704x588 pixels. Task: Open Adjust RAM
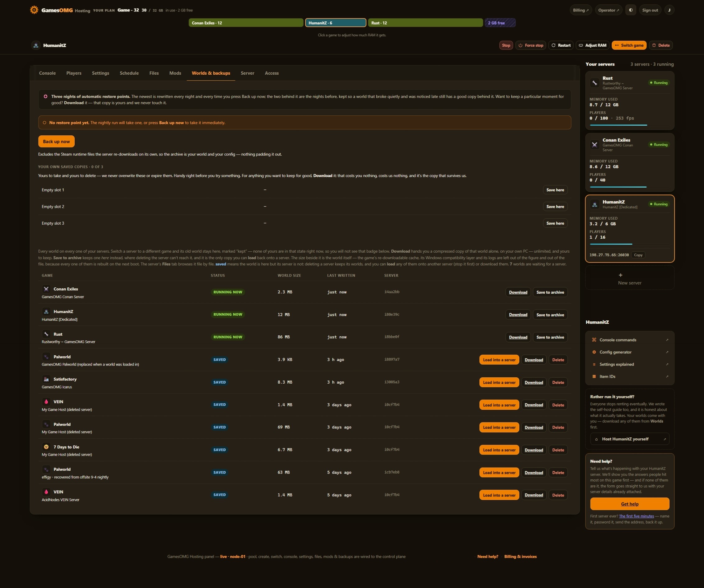point(592,45)
